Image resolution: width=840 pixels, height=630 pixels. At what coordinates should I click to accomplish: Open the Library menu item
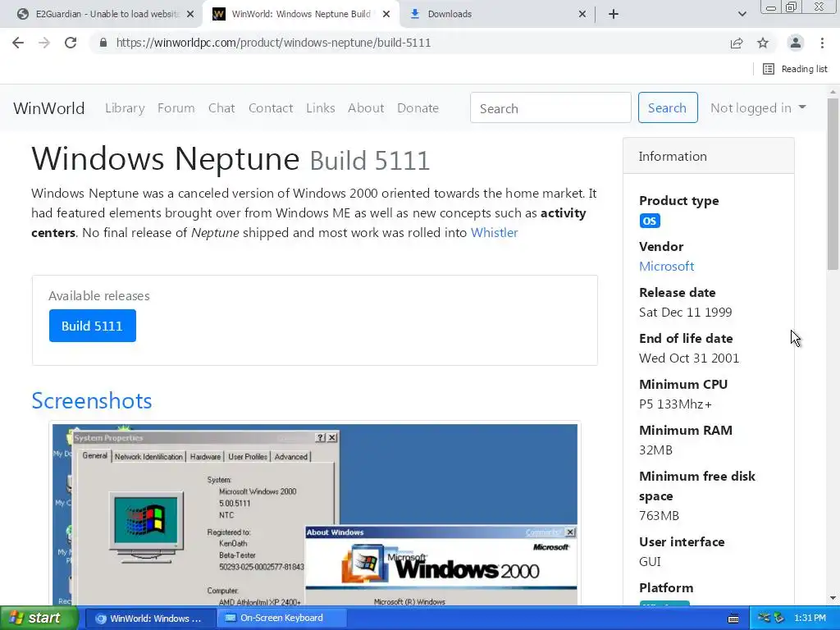pyautogui.click(x=125, y=108)
